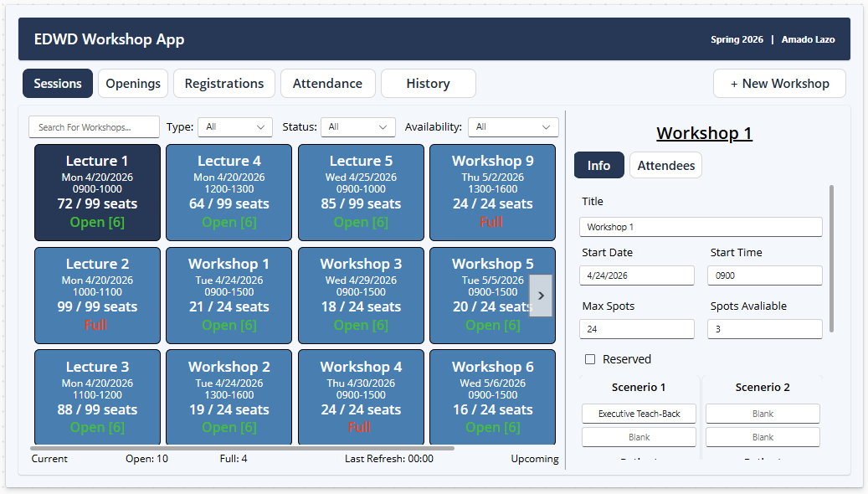This screenshot has height=494, width=868.
Task: Open the Registrations section
Action: click(223, 83)
